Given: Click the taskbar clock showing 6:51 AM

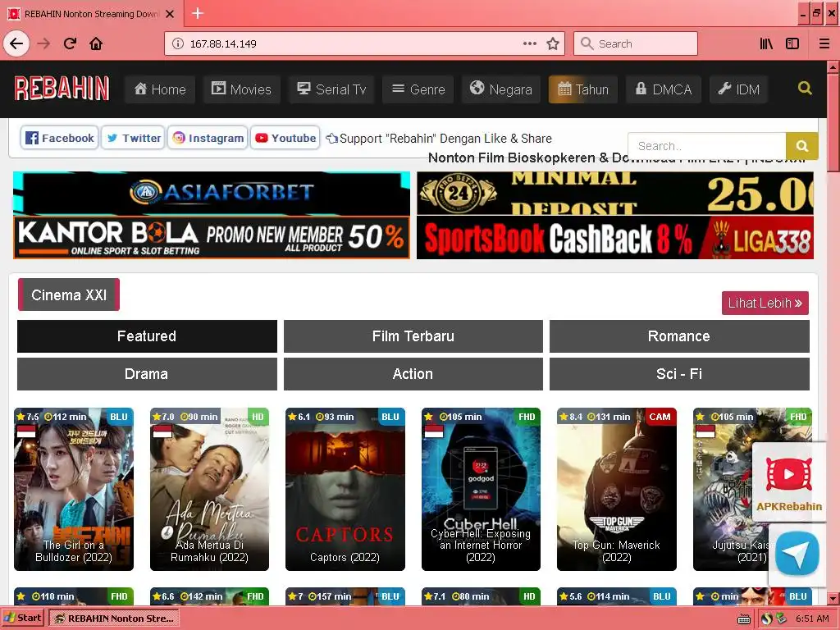Looking at the screenshot, I should 812,619.
